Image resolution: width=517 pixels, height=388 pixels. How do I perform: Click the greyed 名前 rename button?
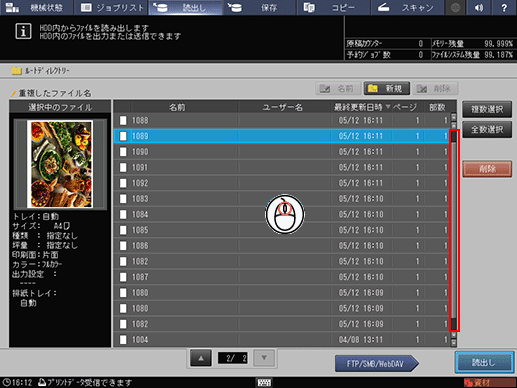click(x=338, y=89)
